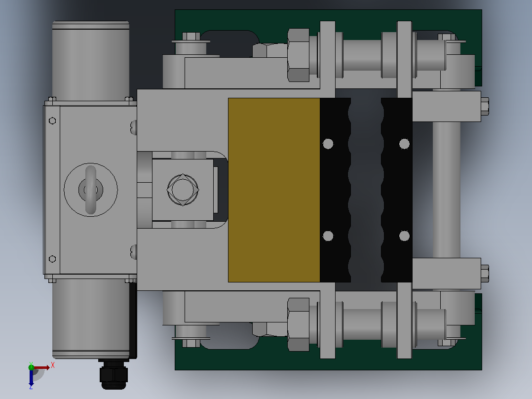Select the brass-colored block face

[x=274, y=190]
